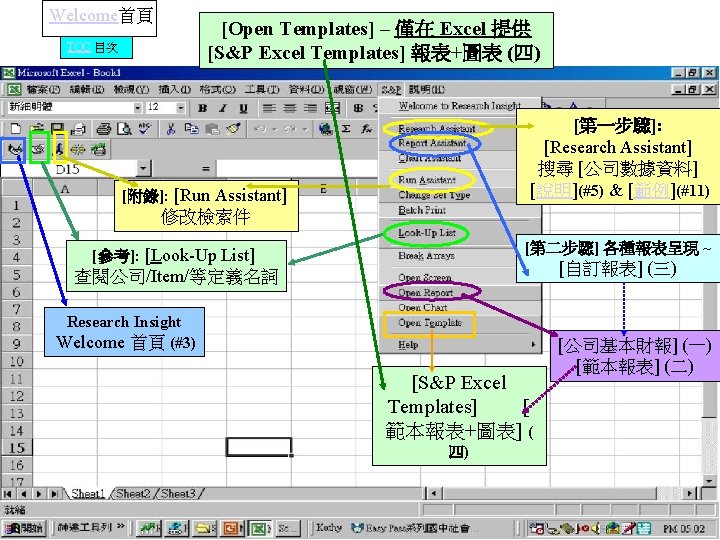Click the S&P Look-Up List toolbar icon

pos(39,149)
